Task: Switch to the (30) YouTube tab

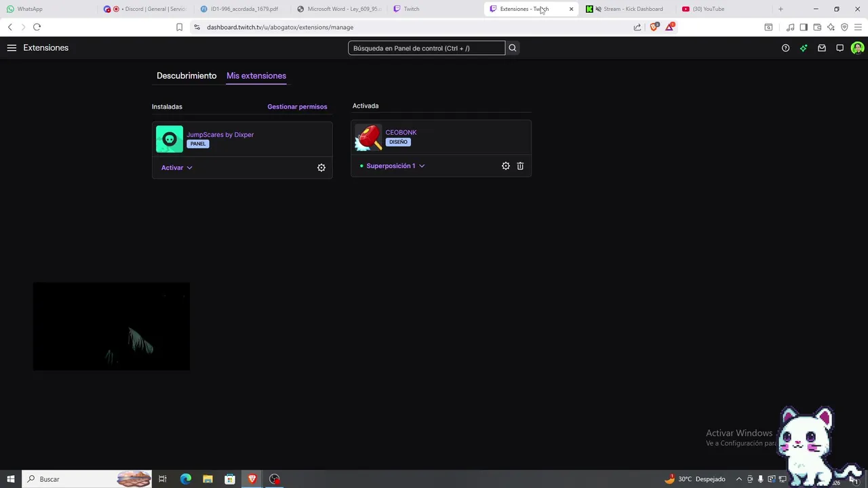Action: pos(726,9)
